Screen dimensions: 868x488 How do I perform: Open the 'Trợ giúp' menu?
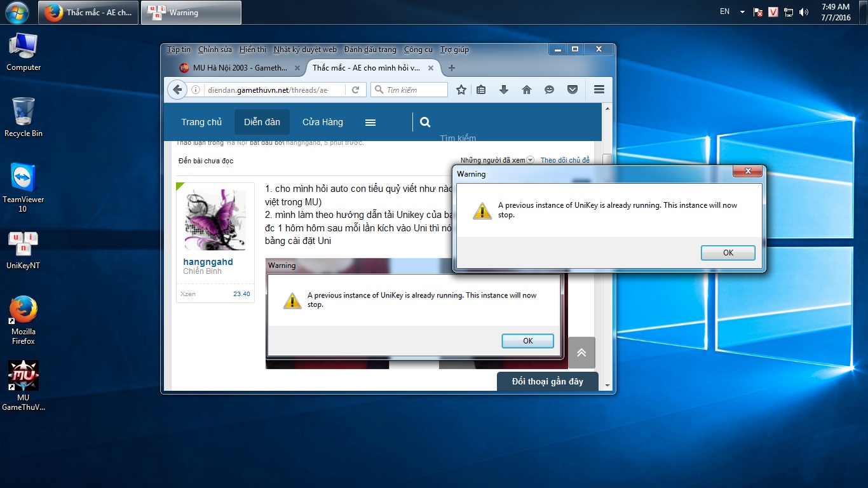coord(454,50)
